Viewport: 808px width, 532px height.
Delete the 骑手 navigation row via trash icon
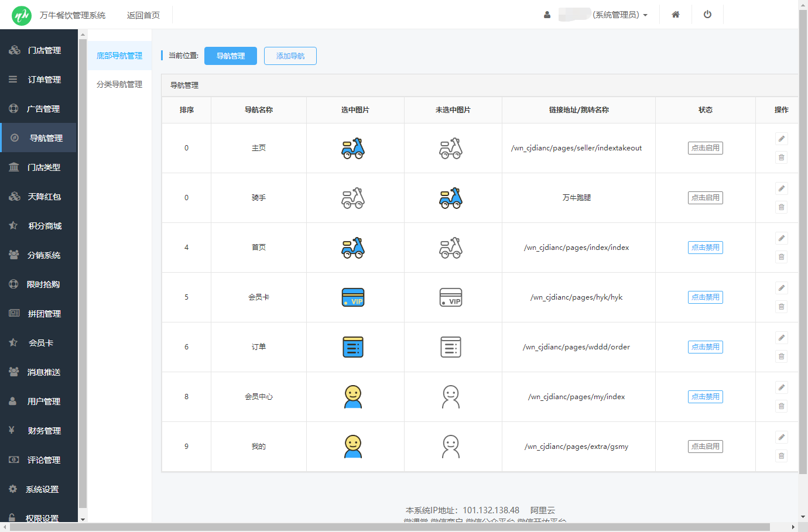(781, 207)
